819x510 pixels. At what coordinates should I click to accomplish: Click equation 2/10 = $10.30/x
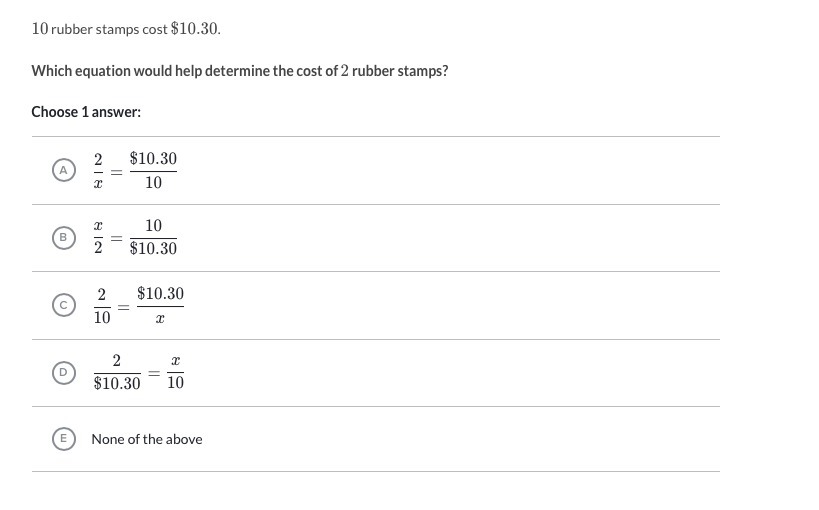139,306
